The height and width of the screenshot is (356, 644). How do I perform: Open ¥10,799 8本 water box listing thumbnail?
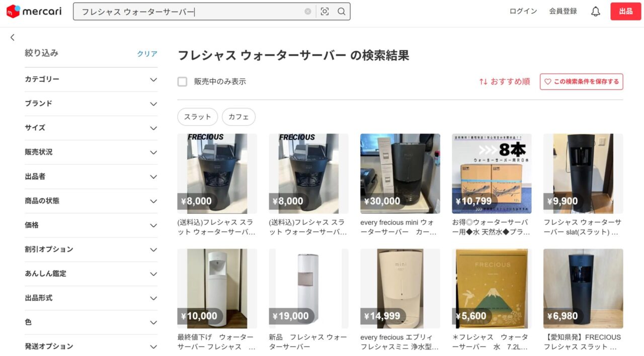492,173
